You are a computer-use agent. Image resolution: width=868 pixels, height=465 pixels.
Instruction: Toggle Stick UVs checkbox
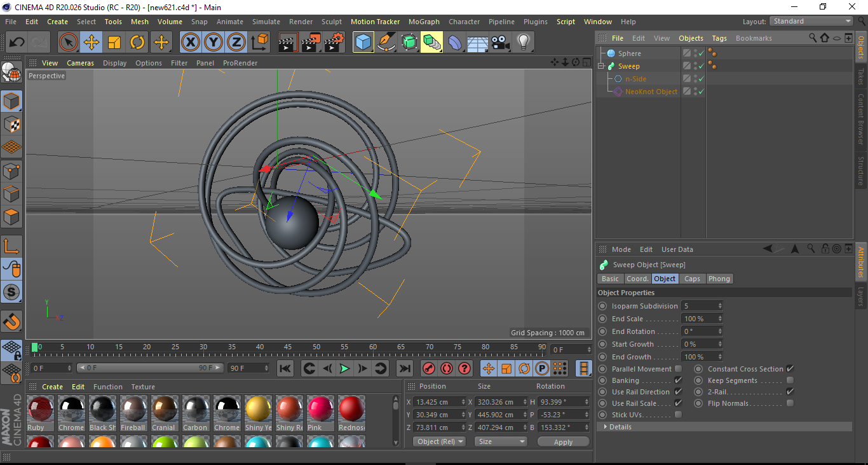click(678, 415)
